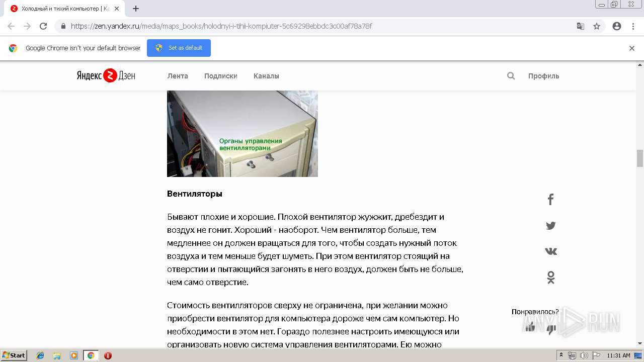Open Яндекс Дзен logo home link
The width and height of the screenshot is (644, 362).
pyautogui.click(x=106, y=76)
